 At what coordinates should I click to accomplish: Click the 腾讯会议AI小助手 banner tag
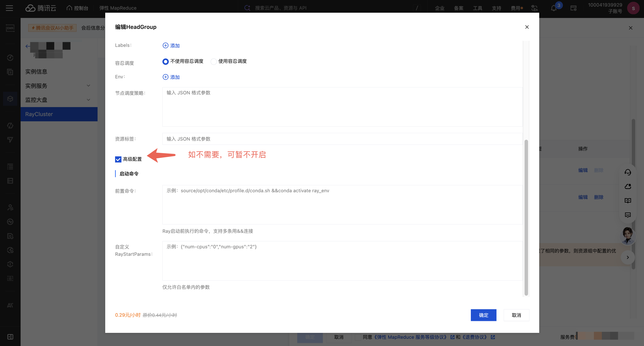click(x=52, y=28)
